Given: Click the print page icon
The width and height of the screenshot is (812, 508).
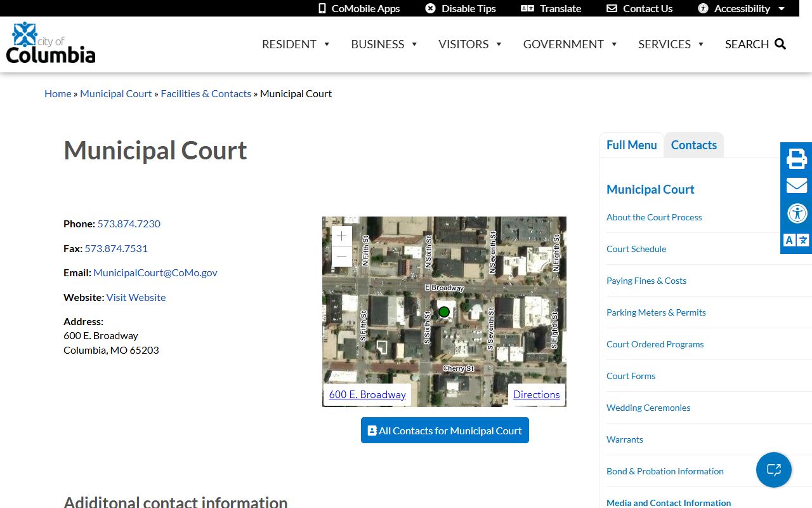Looking at the screenshot, I should [797, 158].
